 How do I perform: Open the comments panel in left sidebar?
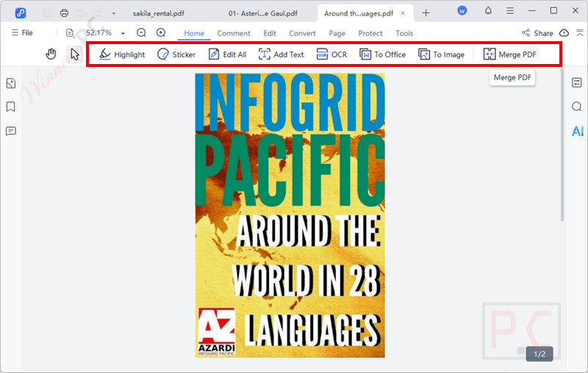(11, 131)
